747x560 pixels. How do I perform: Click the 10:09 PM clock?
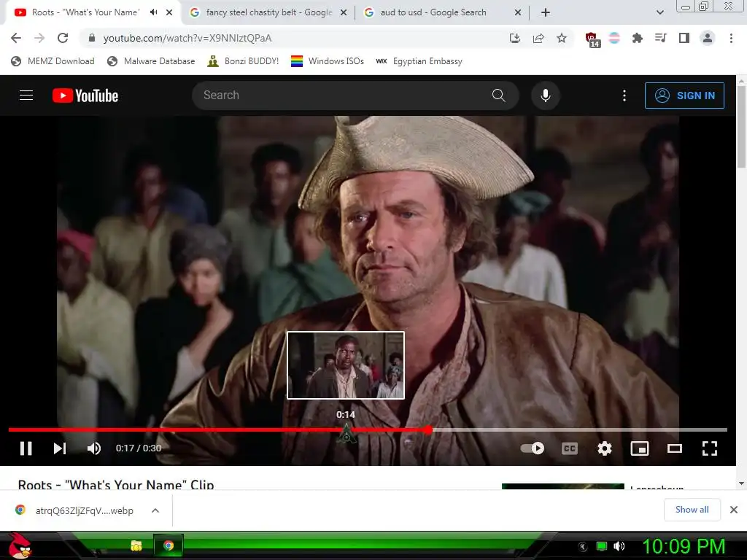(x=684, y=546)
